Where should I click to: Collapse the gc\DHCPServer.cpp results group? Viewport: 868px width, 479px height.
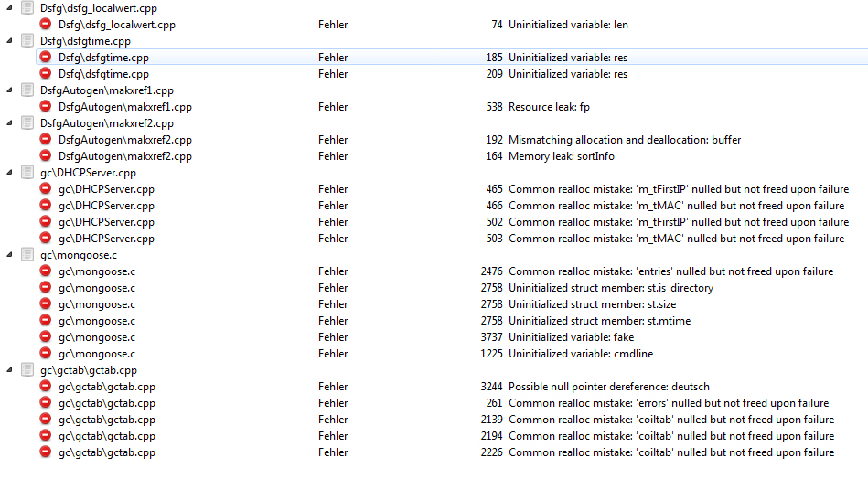[x=9, y=173]
